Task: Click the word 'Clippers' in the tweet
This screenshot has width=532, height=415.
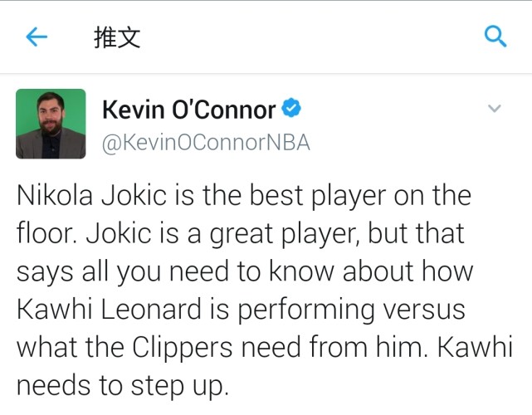Action: [x=183, y=348]
